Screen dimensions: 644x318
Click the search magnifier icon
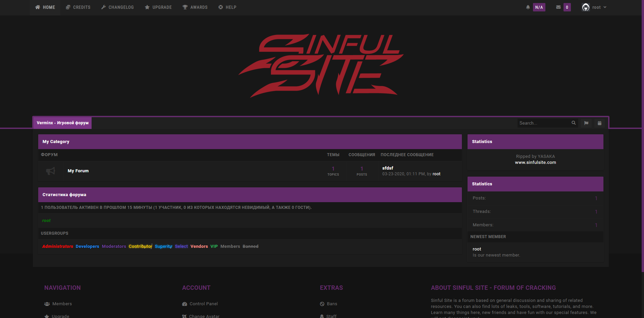tap(574, 123)
